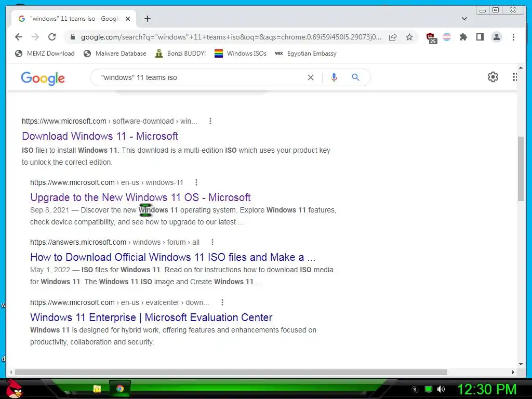The height and width of the screenshot is (399, 532).
Task: Share this page via share icon
Action: pos(393,37)
